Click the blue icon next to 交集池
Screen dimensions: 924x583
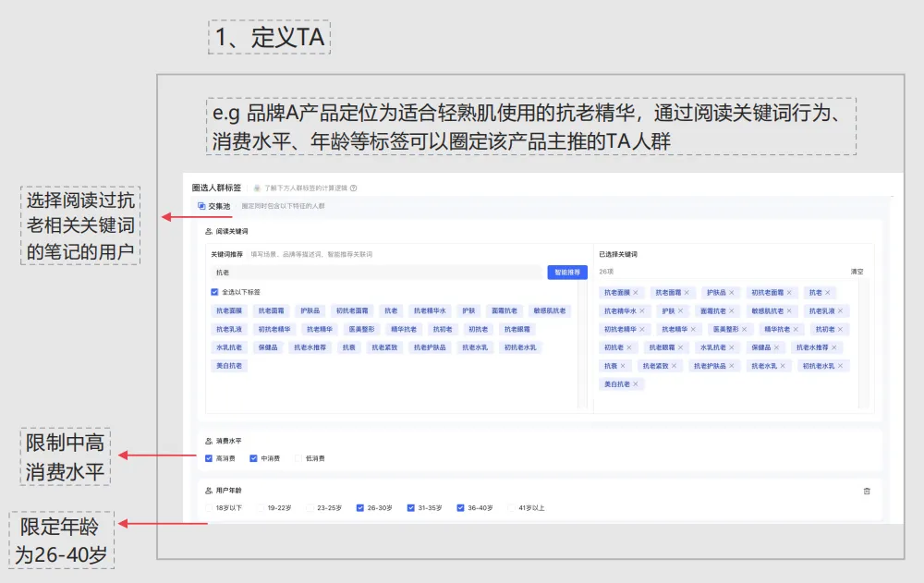click(201, 205)
